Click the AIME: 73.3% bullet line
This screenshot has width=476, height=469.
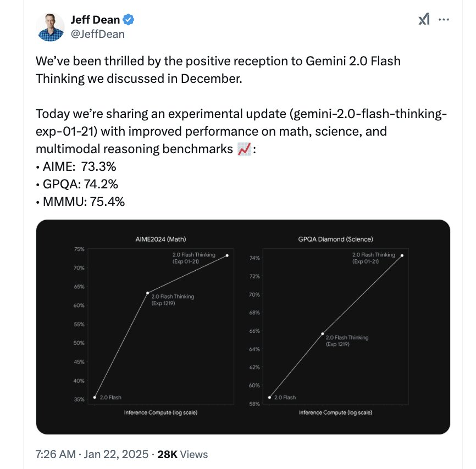76,166
